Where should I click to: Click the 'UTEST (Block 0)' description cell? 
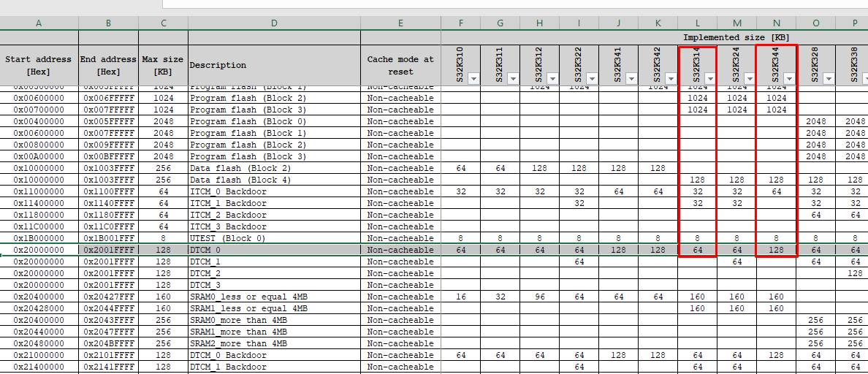(x=275, y=238)
